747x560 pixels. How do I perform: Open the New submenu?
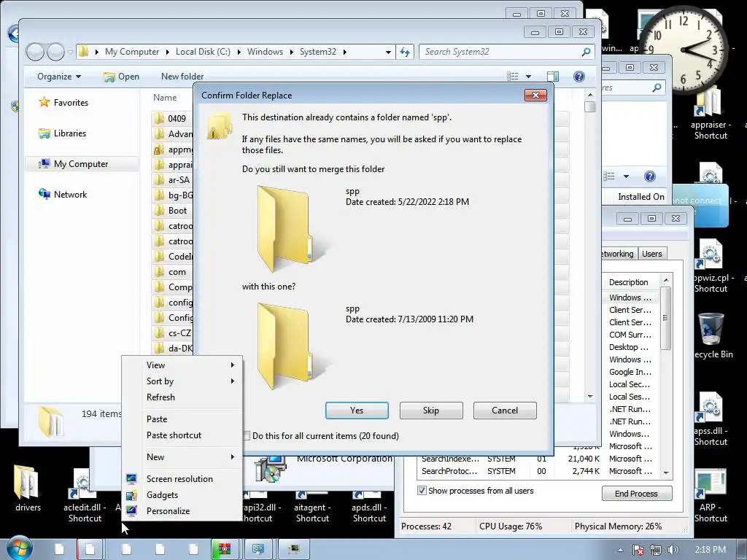[x=183, y=457]
